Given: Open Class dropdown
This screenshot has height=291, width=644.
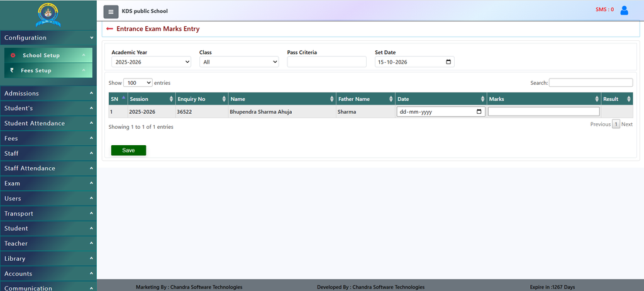Looking at the screenshot, I should click(x=239, y=62).
